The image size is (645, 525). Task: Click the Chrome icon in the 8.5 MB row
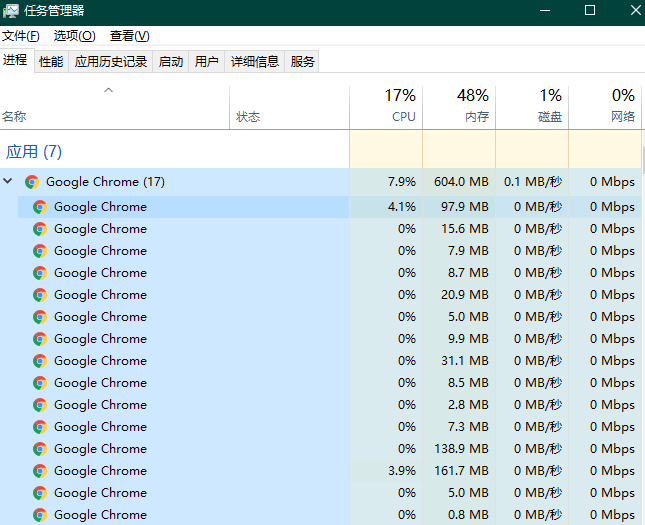[x=40, y=383]
